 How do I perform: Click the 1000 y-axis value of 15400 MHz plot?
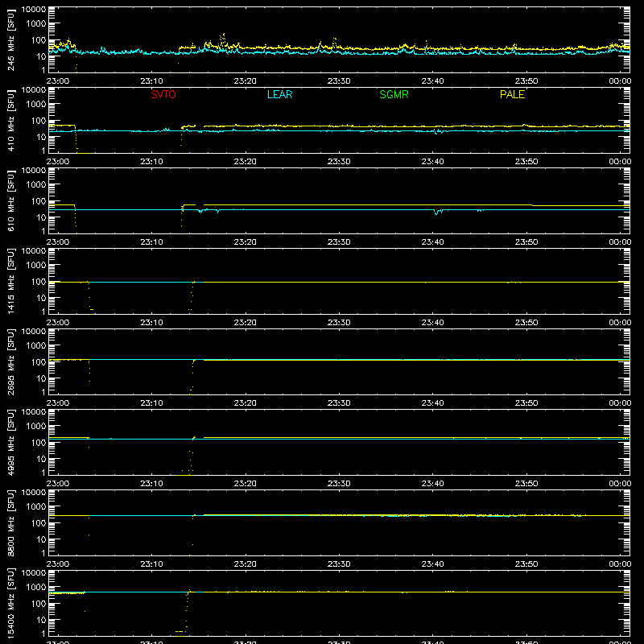[36, 588]
